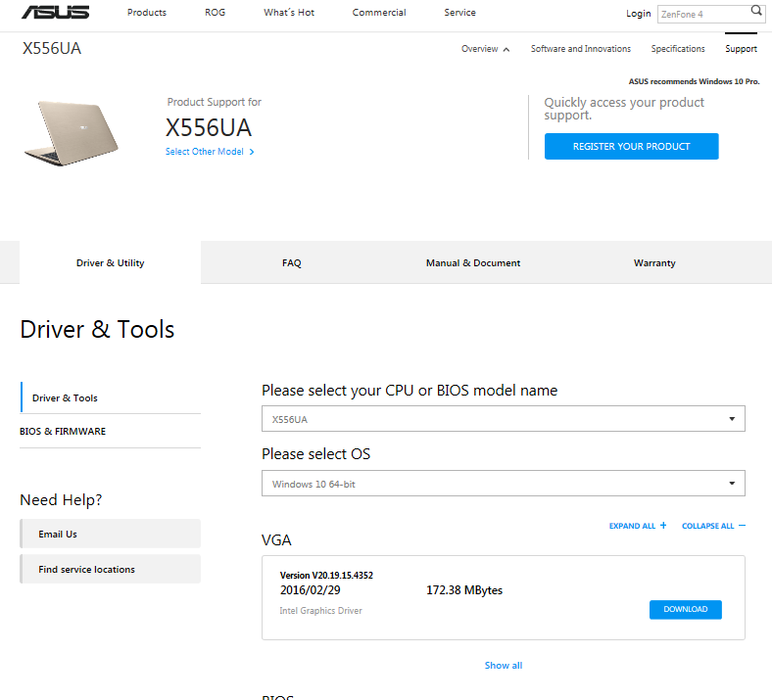This screenshot has height=700, width=772.
Task: Click the search magnifier icon
Action: tap(755, 11)
